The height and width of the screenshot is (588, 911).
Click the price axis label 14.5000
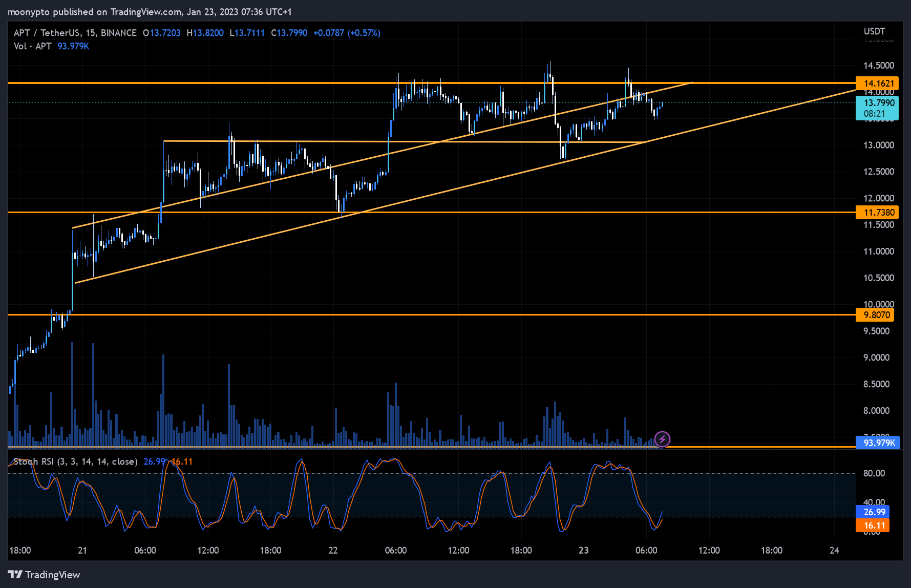tap(879, 66)
